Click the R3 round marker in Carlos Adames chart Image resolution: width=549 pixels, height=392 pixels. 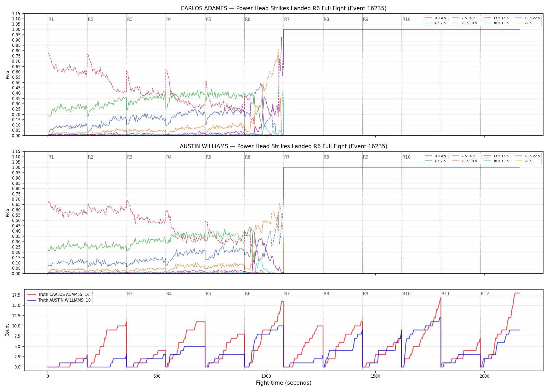pyautogui.click(x=130, y=19)
